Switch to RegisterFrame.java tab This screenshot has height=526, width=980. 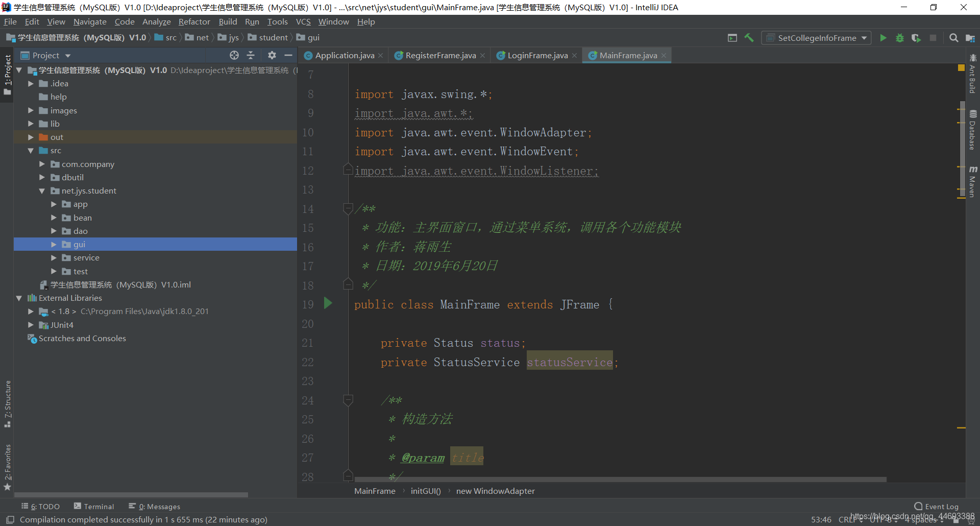[440, 55]
